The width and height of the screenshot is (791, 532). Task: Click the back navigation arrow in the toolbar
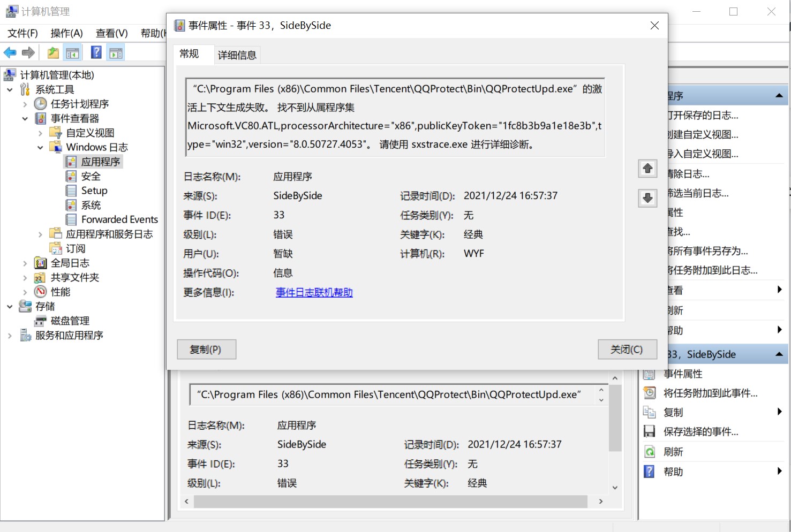click(9, 52)
